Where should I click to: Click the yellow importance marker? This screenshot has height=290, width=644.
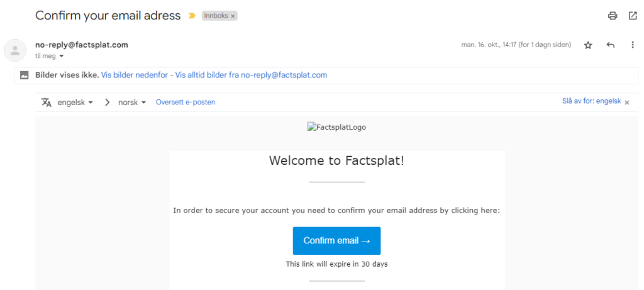192,16
